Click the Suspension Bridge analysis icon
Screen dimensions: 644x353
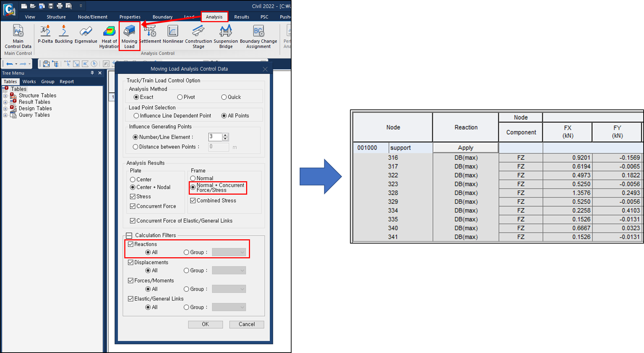click(226, 35)
